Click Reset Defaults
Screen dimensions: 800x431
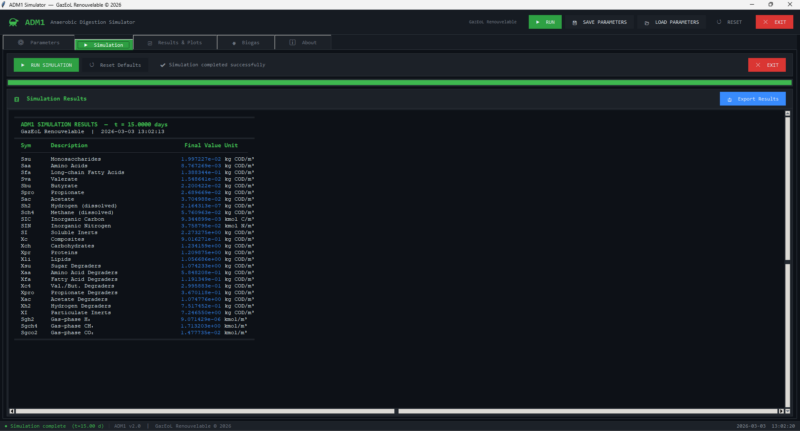point(115,65)
